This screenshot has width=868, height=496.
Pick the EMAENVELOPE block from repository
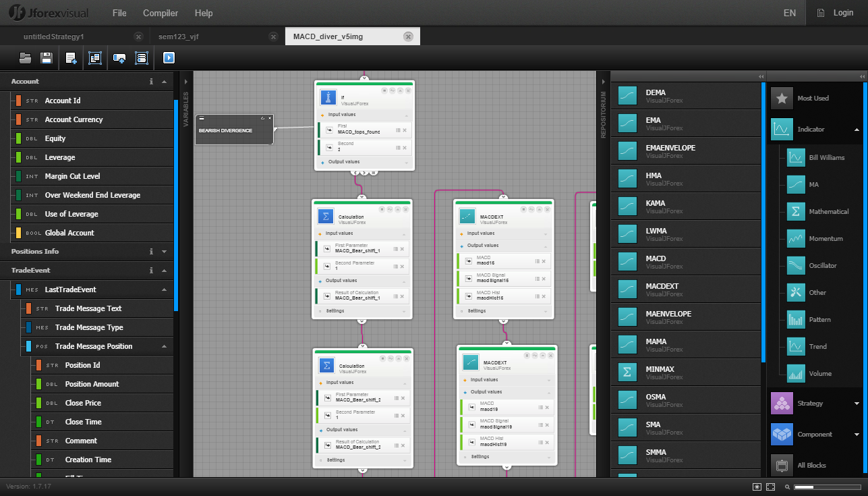pos(686,151)
